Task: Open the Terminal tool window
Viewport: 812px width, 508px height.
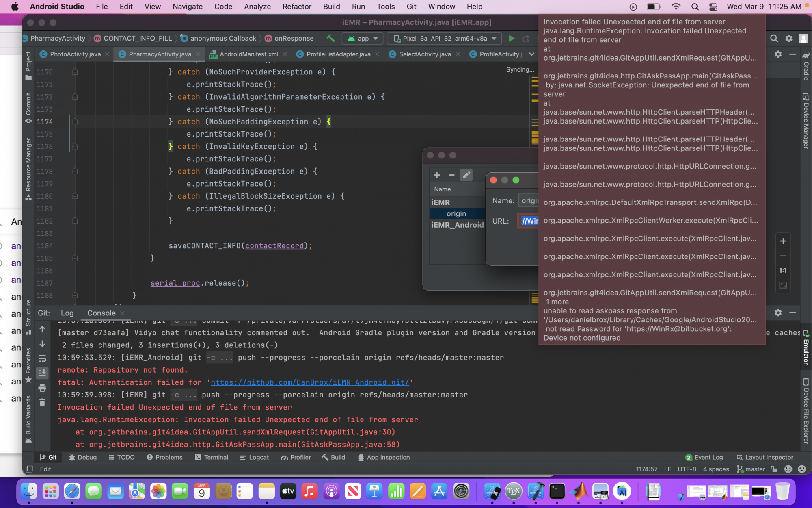Action: [212, 457]
